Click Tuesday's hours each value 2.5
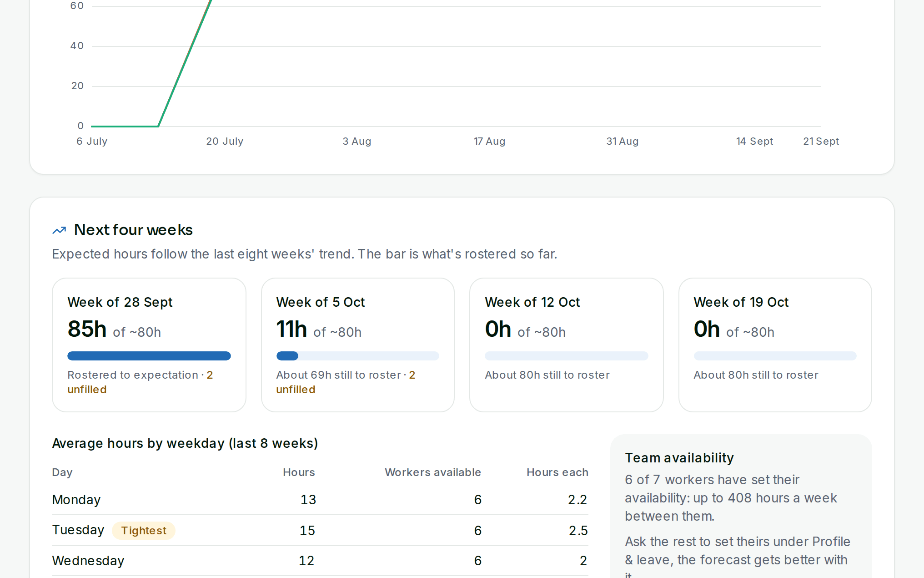This screenshot has width=924, height=578. tap(578, 531)
